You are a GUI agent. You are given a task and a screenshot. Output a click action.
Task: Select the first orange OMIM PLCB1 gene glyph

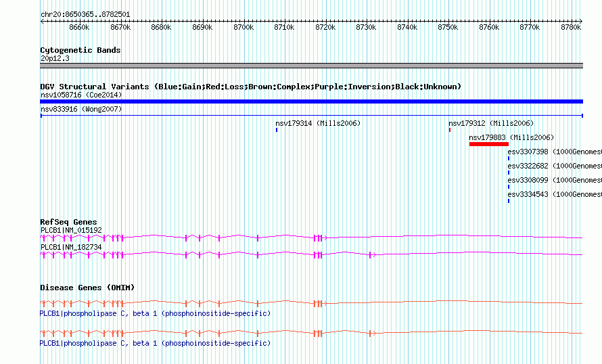pyautogui.click(x=311, y=304)
